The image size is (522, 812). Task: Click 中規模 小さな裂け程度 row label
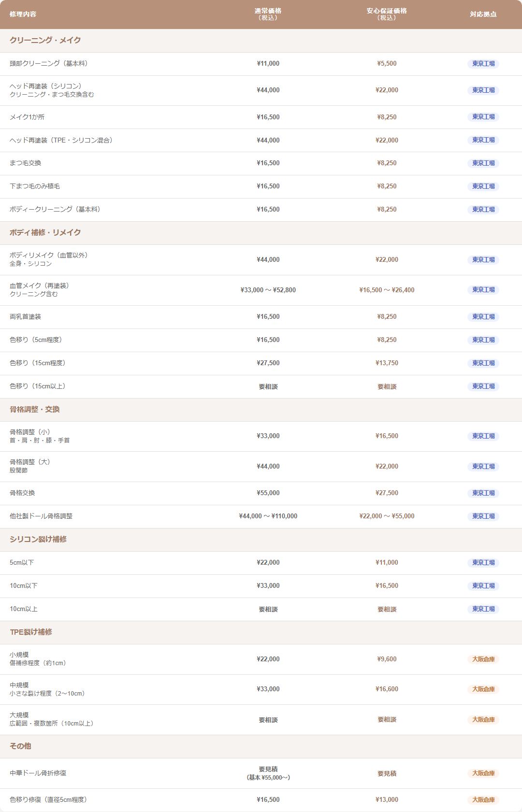(47, 689)
